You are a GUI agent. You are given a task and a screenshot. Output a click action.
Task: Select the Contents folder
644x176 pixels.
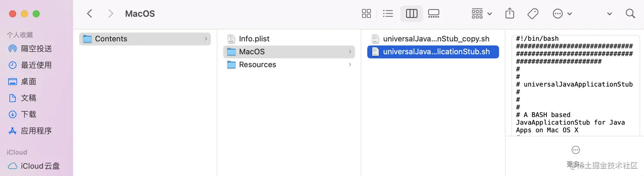click(111, 39)
